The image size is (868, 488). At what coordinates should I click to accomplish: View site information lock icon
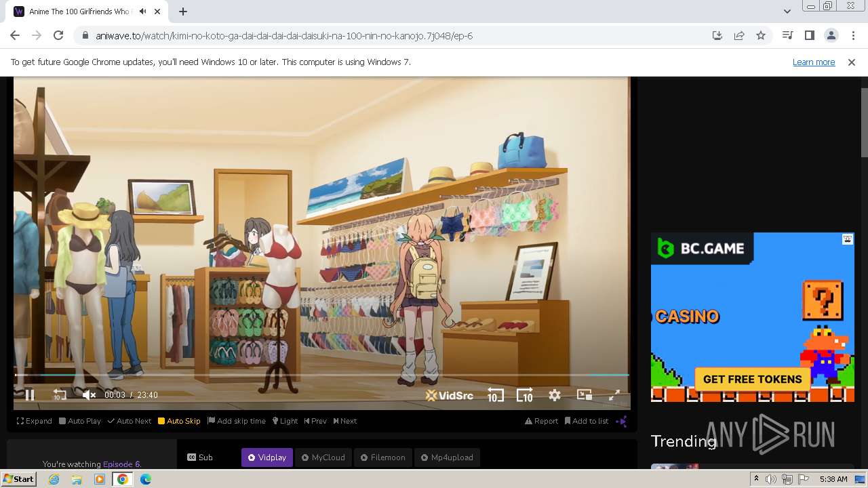[x=85, y=35]
